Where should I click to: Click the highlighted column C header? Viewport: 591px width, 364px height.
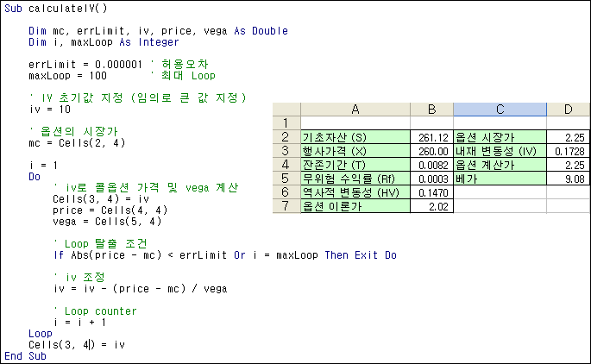tap(500, 110)
